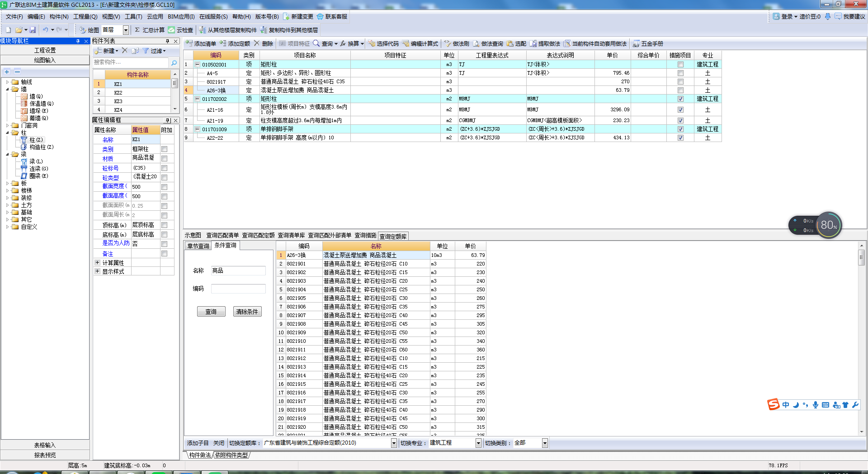Toggle 附加 checkbox for 类别 property
Image resolution: width=868 pixels, height=474 pixels.
pyautogui.click(x=165, y=149)
